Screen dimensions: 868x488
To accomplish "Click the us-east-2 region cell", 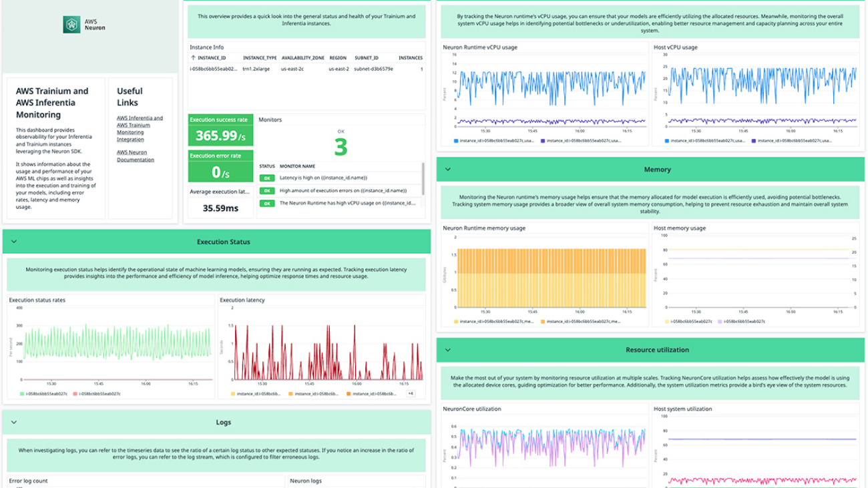I will 339,69.
